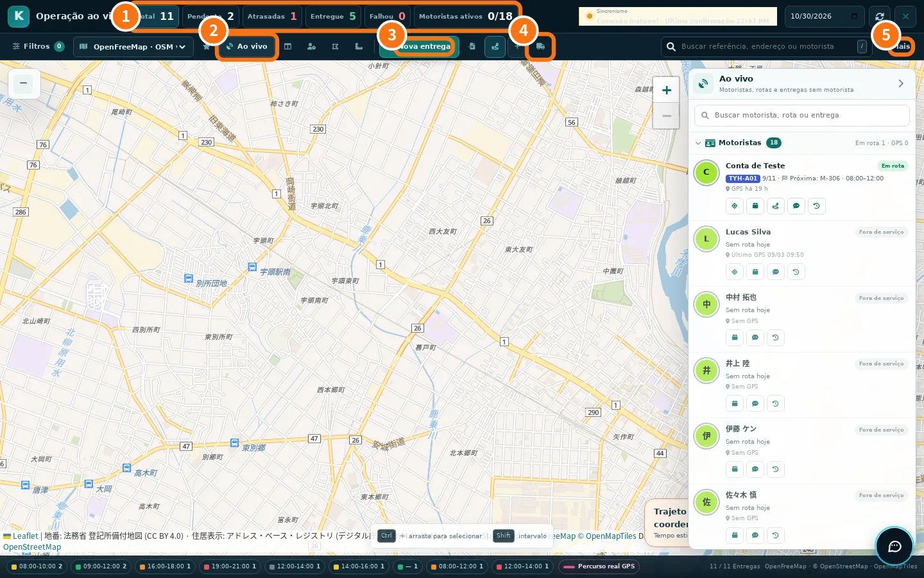Select the Falhou stat tab
This screenshot has height=578, width=924.
coord(388,16)
